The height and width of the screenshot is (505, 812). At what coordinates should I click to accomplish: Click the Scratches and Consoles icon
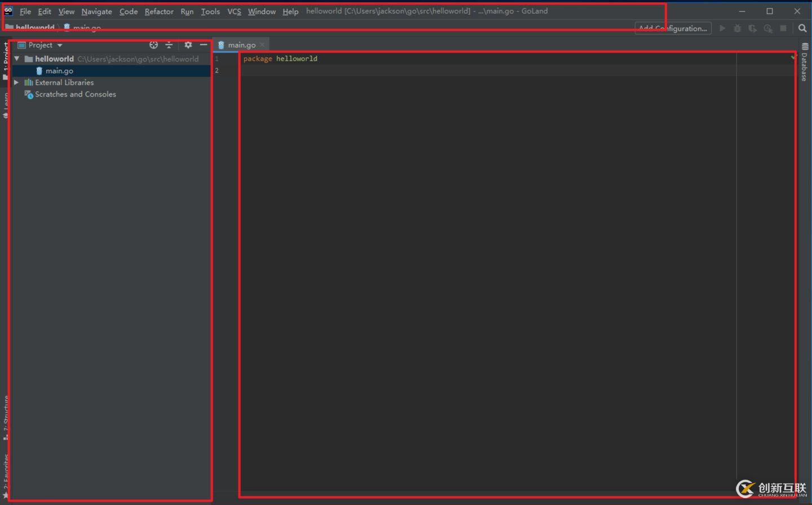[x=29, y=94]
